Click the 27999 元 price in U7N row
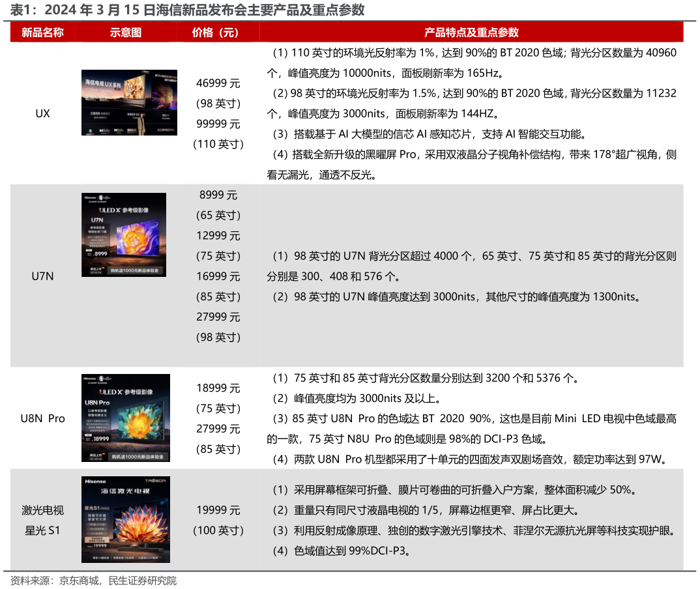 coord(218,317)
